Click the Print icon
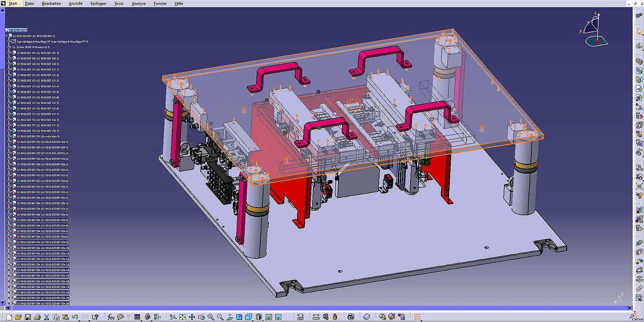This screenshot has height=322, width=644. tap(37, 317)
